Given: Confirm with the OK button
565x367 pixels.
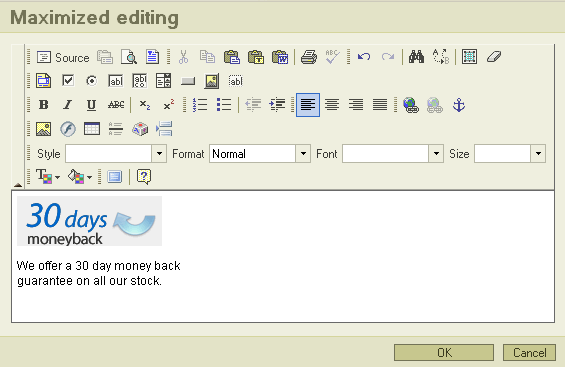Looking at the screenshot, I should [x=444, y=352].
